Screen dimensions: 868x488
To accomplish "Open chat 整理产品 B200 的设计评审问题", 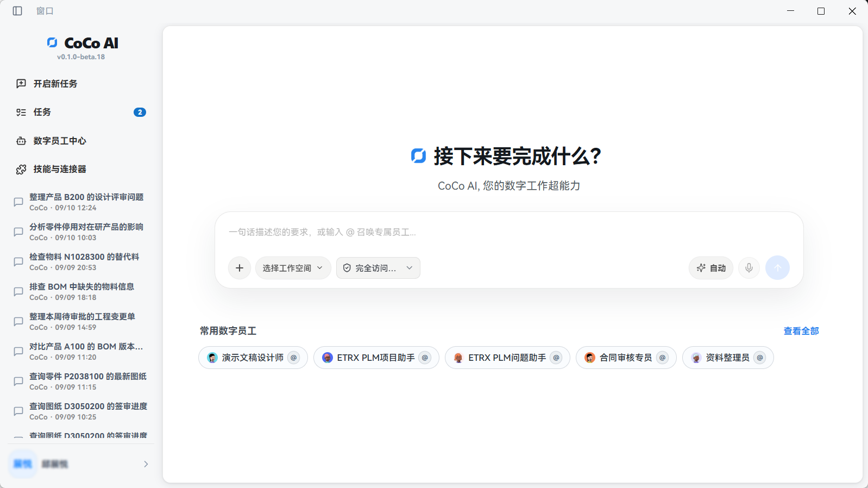I will point(81,202).
